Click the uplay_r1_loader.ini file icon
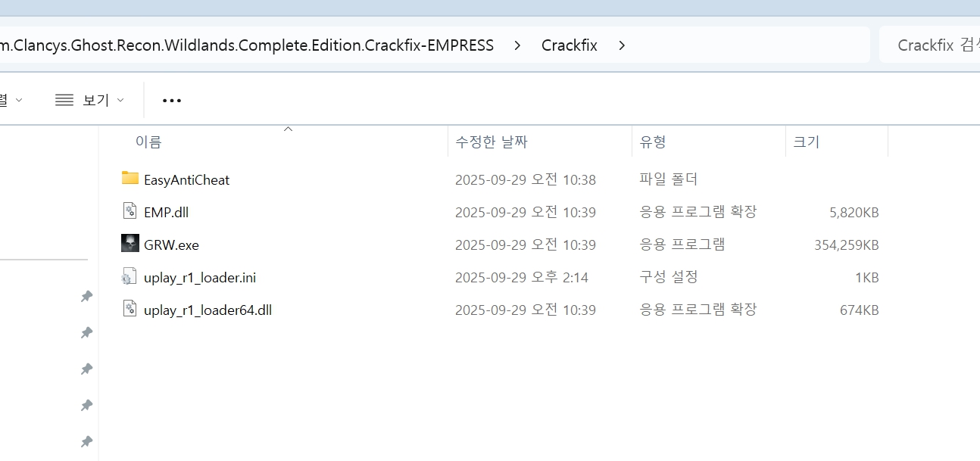 tap(130, 276)
